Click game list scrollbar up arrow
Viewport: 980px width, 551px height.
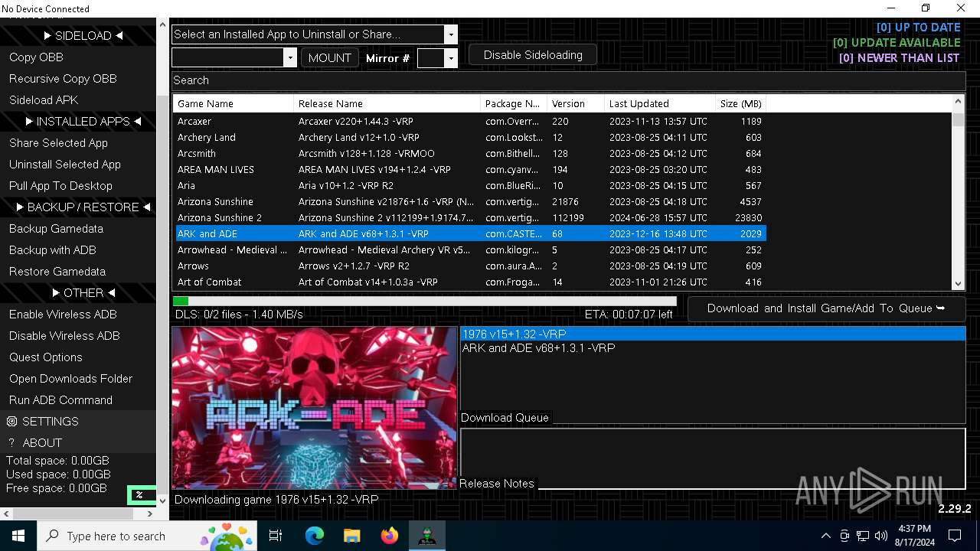coord(958,102)
